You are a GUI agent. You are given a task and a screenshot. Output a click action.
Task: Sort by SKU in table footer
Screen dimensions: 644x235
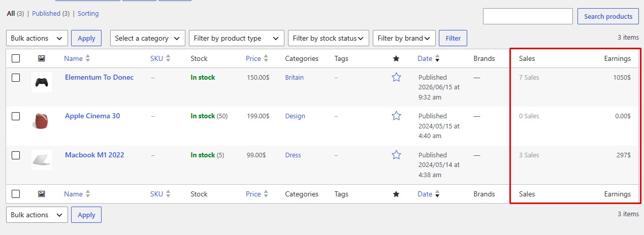tap(160, 194)
